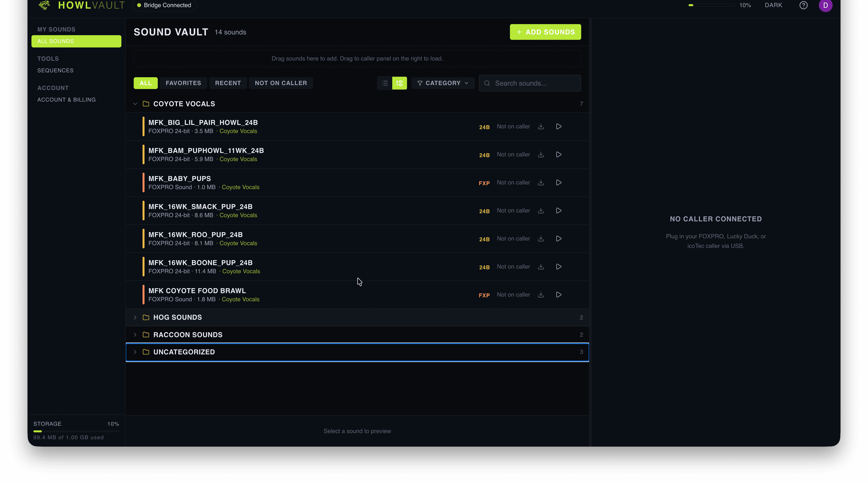Click download icon for MFK COYOTE FOOD BRAWL
The image size is (868, 483).
click(541, 294)
